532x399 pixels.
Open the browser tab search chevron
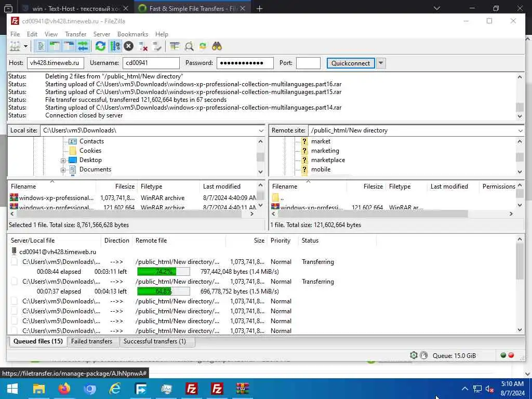[437, 8]
